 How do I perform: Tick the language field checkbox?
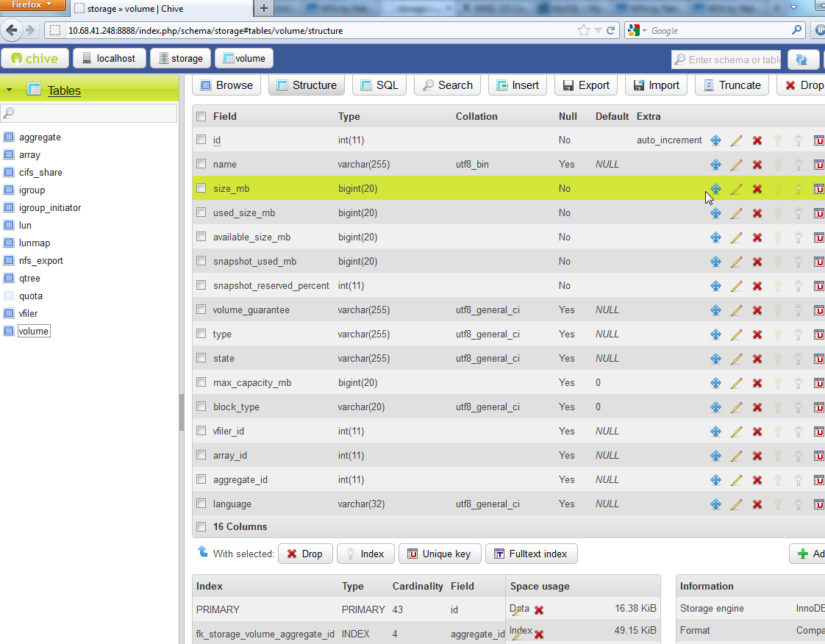[201, 504]
